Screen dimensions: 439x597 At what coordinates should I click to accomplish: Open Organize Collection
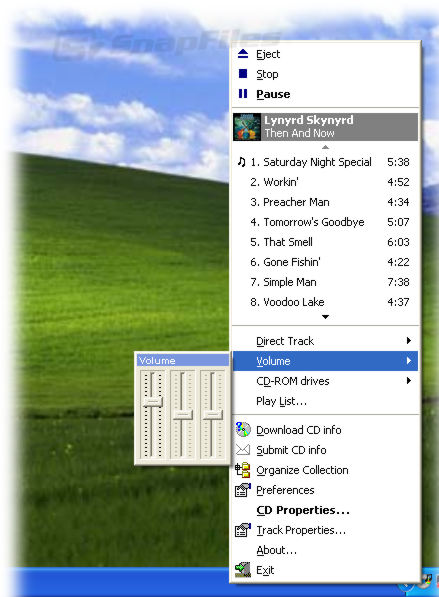326,470
